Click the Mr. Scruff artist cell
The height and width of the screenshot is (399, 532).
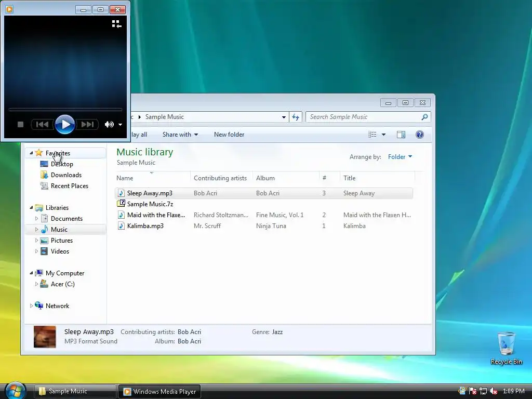207,226
